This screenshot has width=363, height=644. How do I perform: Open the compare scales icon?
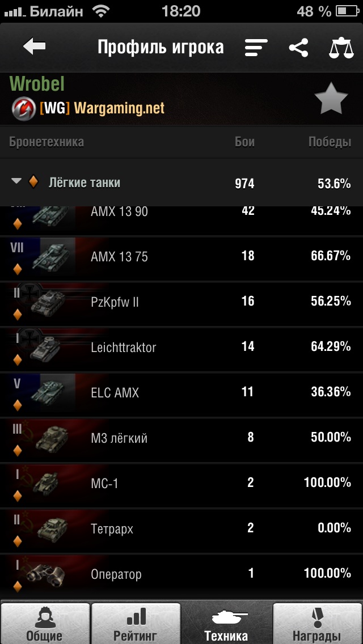point(341,48)
